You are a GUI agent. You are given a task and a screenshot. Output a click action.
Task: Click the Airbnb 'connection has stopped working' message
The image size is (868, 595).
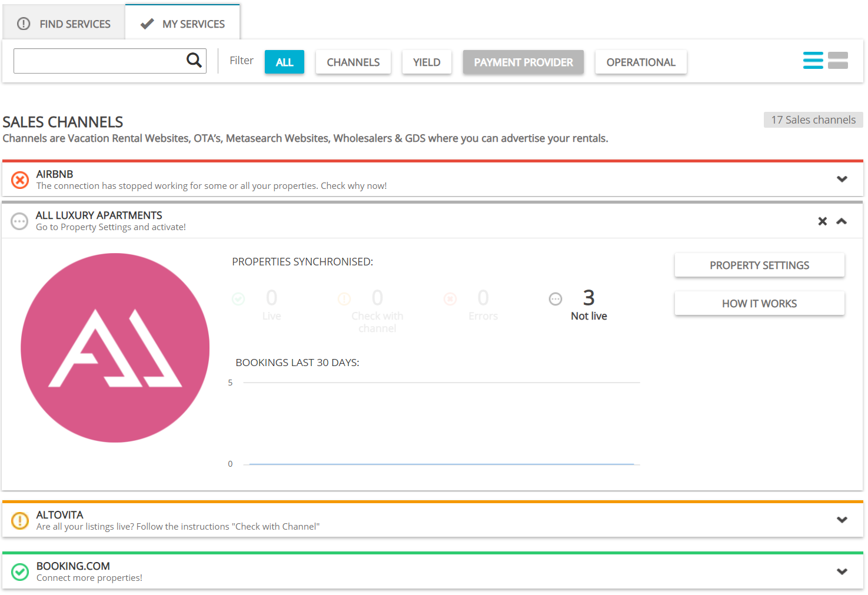(x=211, y=186)
